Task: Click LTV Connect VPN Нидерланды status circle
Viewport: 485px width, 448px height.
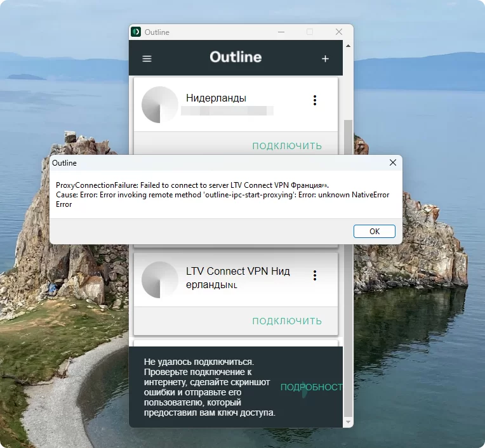Action: click(x=160, y=280)
